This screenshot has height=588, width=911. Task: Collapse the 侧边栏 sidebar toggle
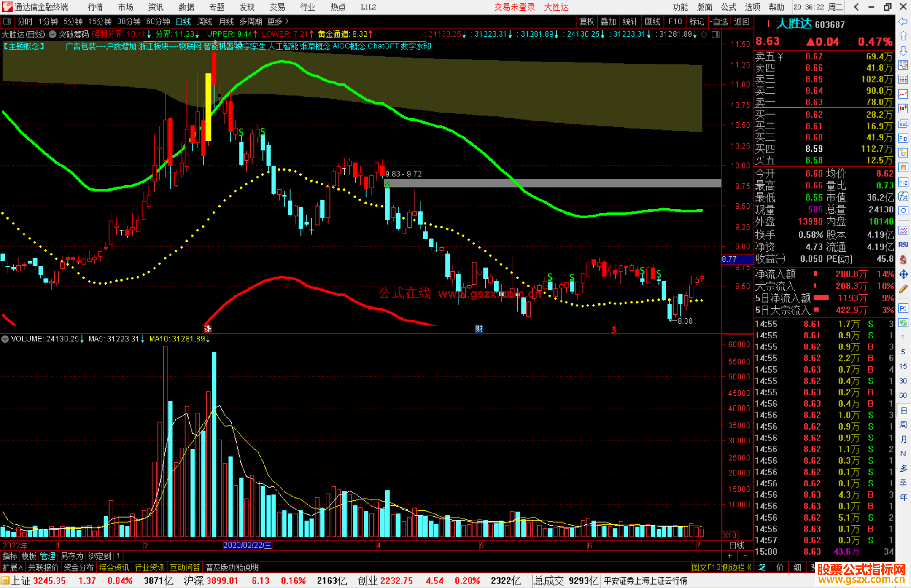(737, 567)
